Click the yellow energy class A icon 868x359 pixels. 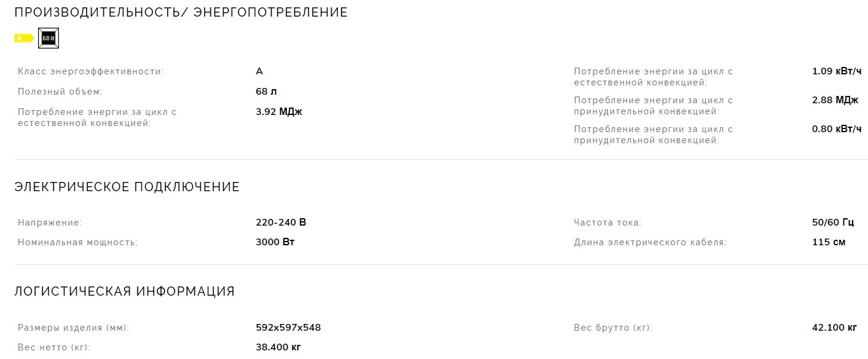click(24, 38)
